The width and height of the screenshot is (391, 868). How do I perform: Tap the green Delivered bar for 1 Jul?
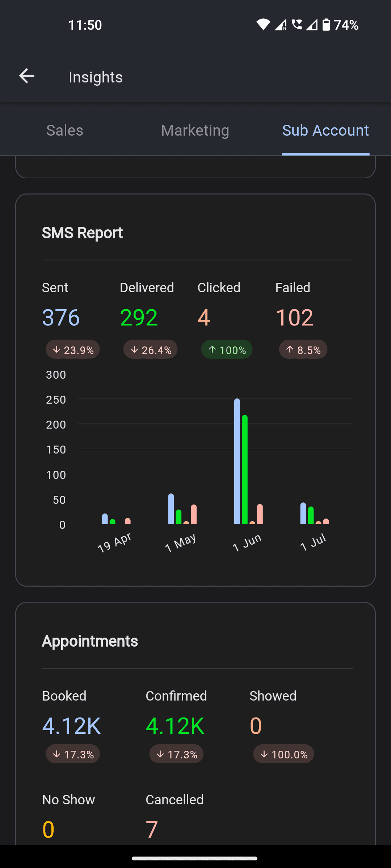coord(311,515)
